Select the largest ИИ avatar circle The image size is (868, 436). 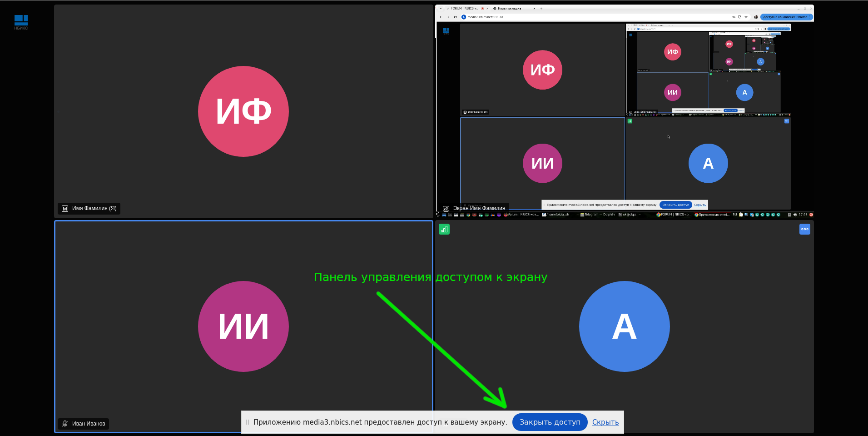pyautogui.click(x=243, y=326)
